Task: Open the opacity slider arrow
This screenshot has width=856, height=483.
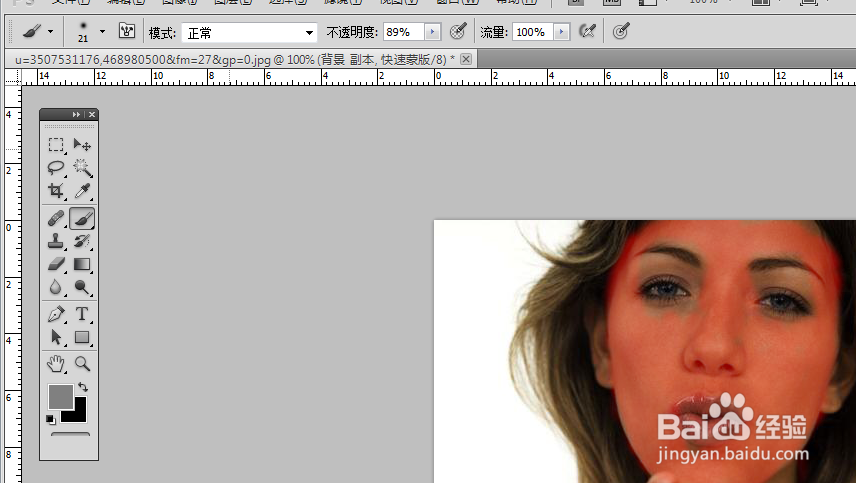Action: pyautogui.click(x=432, y=32)
